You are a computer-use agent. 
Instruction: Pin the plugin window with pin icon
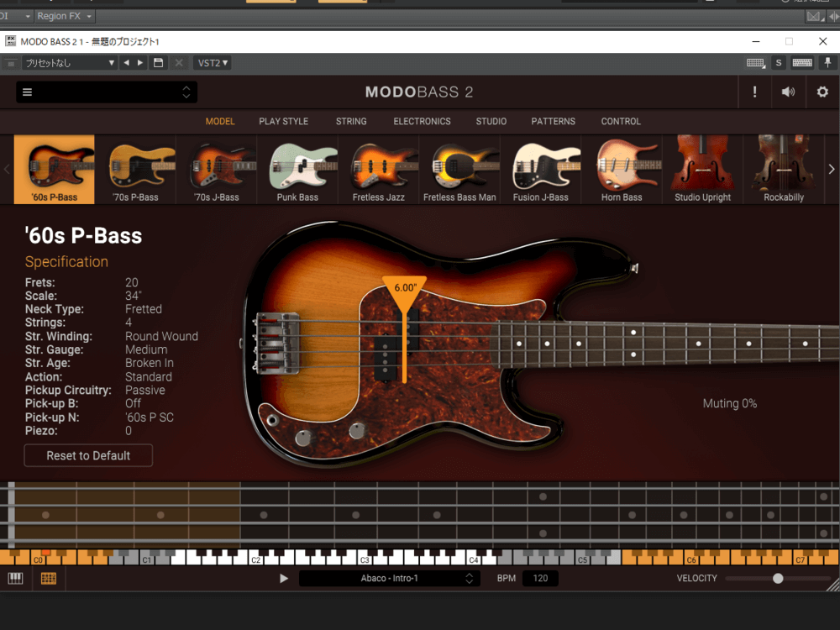coord(827,63)
